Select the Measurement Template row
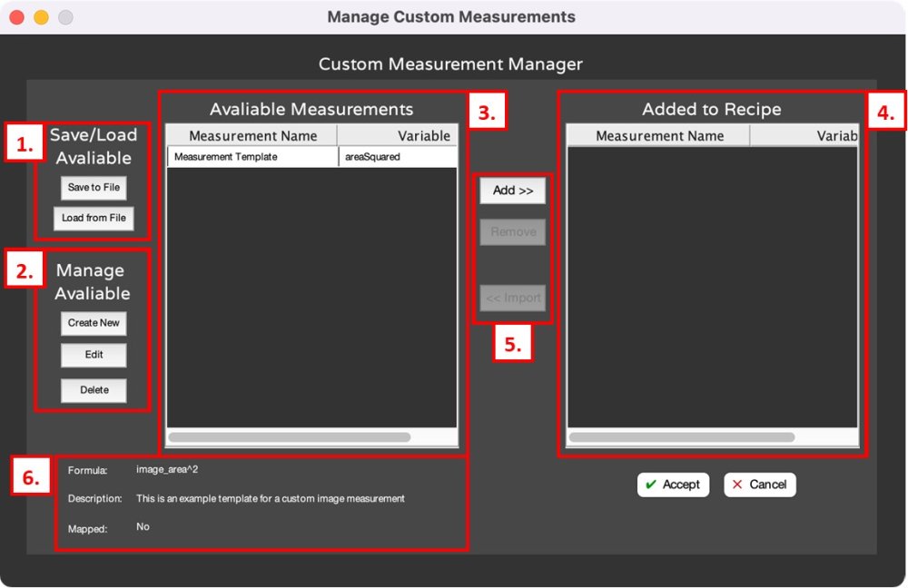Screen dimensions: 908x588 252,155
